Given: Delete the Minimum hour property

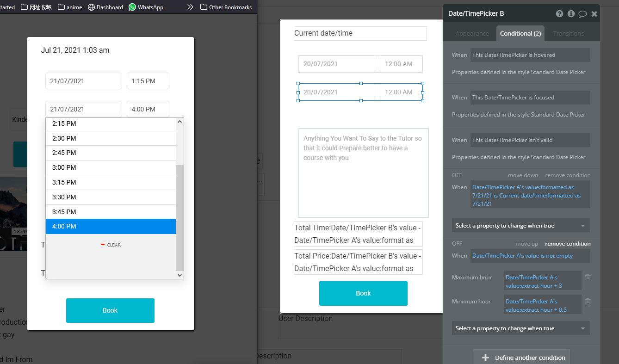Looking at the screenshot, I should coord(588,301).
